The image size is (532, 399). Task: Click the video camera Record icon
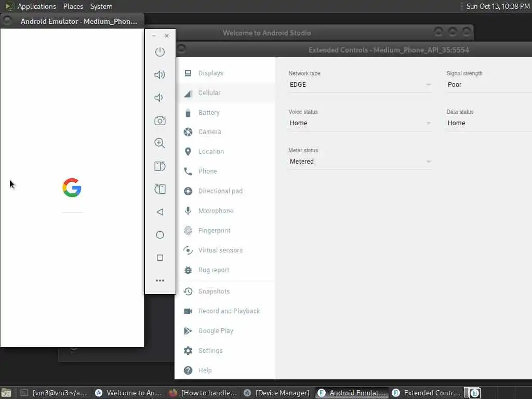(188, 311)
